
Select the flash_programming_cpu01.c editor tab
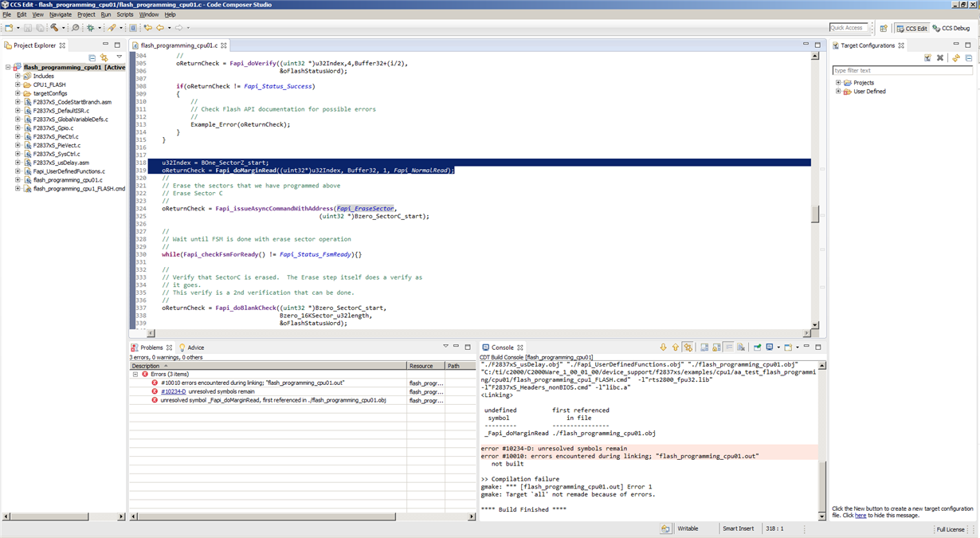tap(178, 45)
